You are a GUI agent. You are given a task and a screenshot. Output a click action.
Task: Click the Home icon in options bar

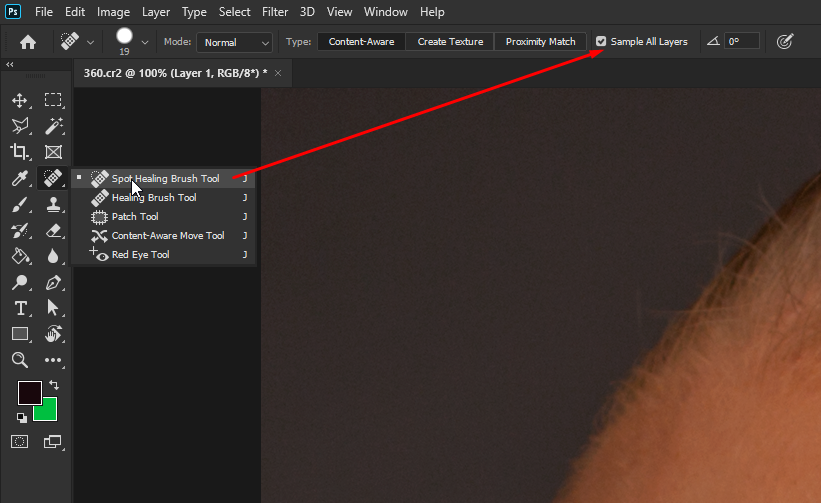point(28,42)
